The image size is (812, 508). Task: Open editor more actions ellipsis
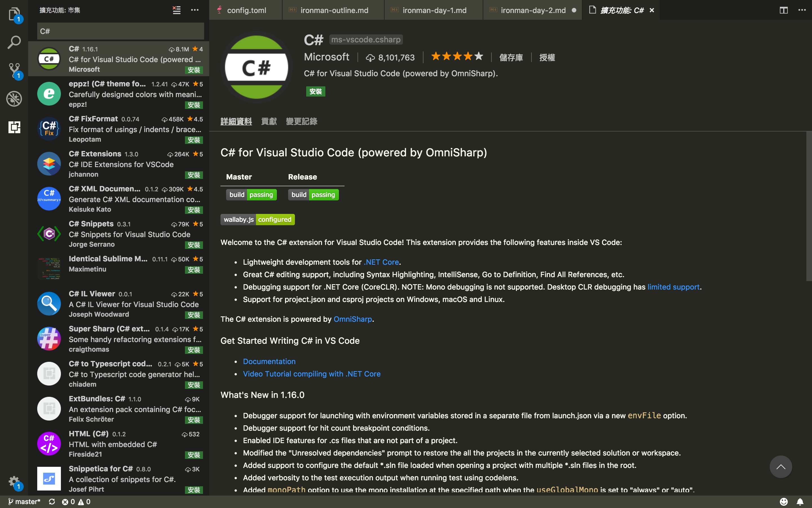[802, 10]
